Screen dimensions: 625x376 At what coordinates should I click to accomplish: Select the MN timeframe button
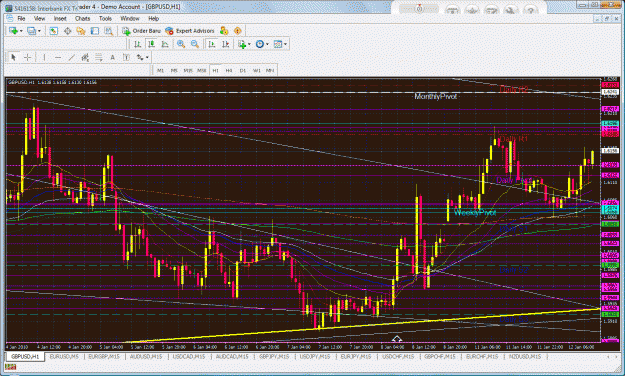pos(270,71)
